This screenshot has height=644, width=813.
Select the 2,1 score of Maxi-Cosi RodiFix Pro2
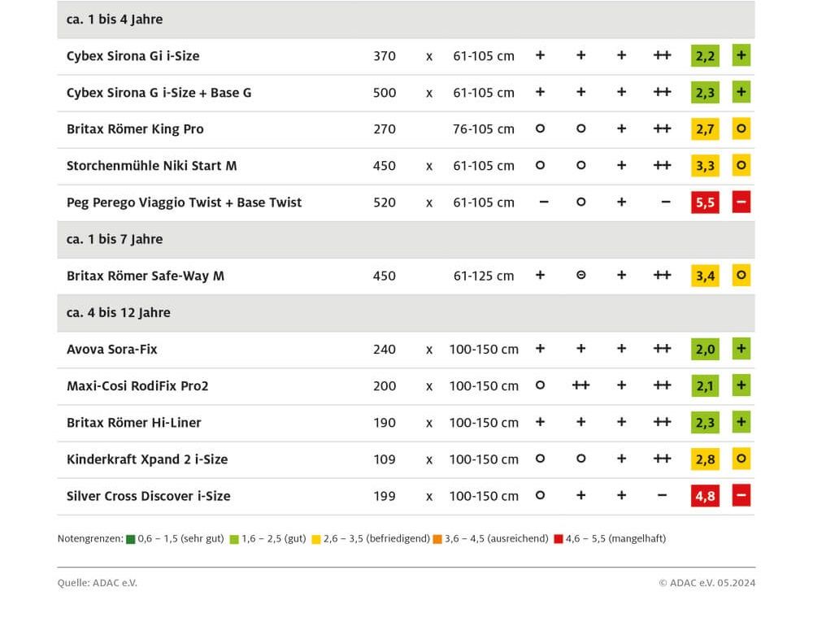[x=705, y=385]
